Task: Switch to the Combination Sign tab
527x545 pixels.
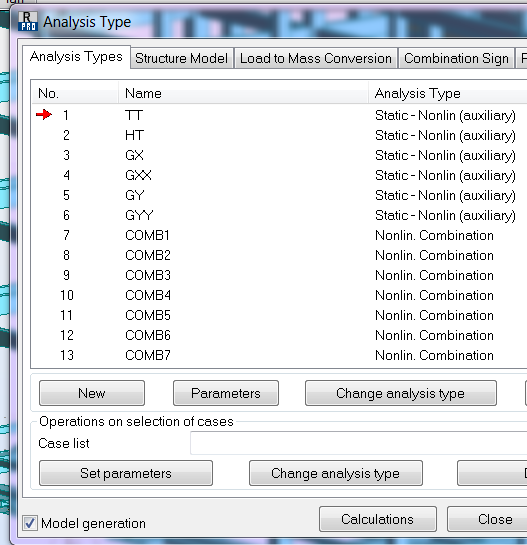Action: [456, 58]
